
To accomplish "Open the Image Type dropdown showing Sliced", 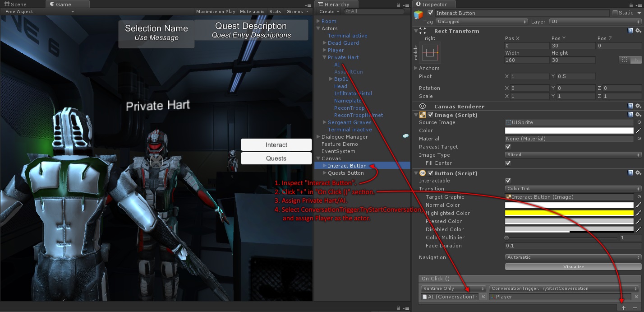I will [x=572, y=155].
